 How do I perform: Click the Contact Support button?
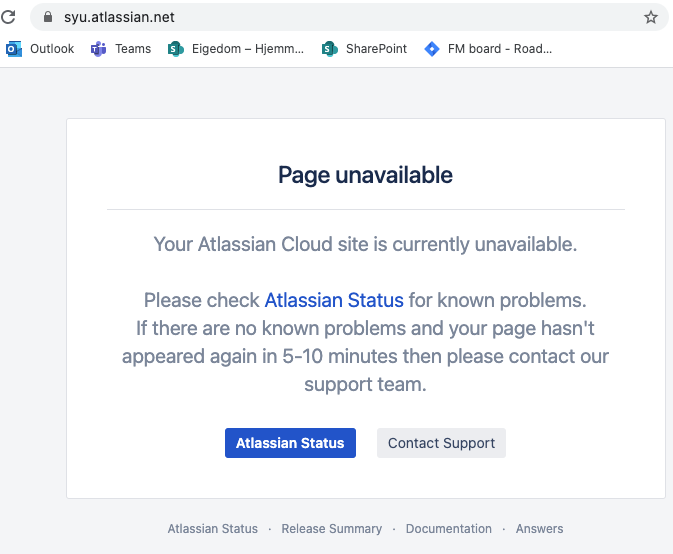point(441,443)
